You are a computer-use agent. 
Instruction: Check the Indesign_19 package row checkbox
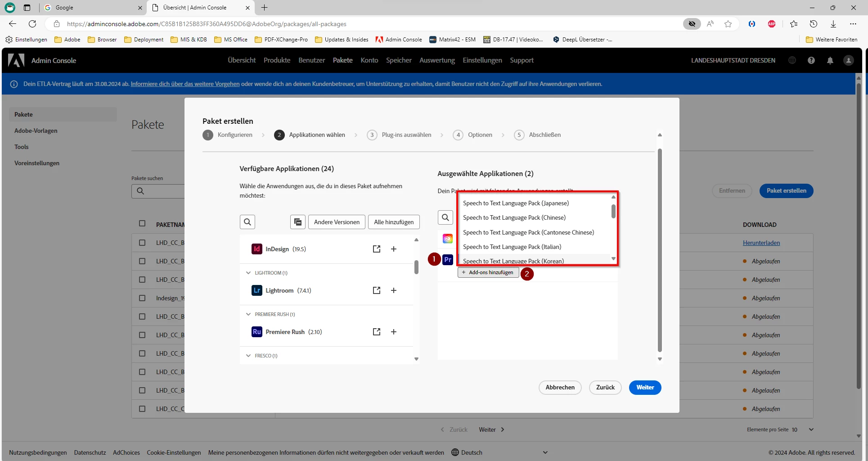point(142,298)
